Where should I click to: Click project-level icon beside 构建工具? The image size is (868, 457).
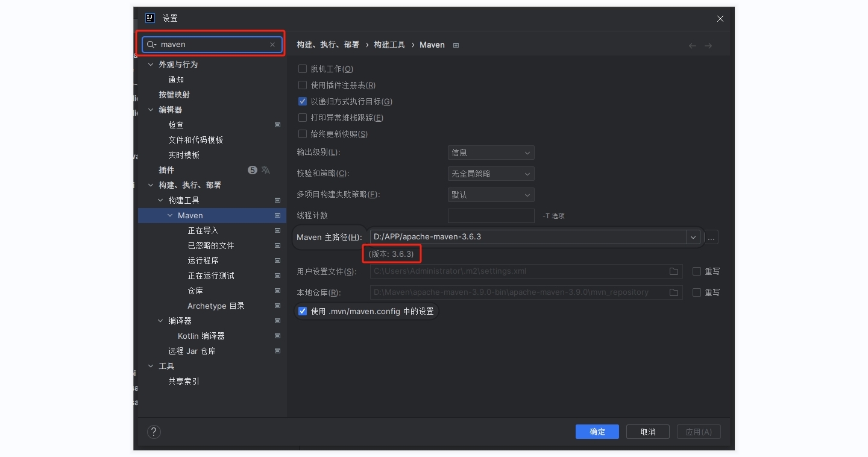coord(277,200)
